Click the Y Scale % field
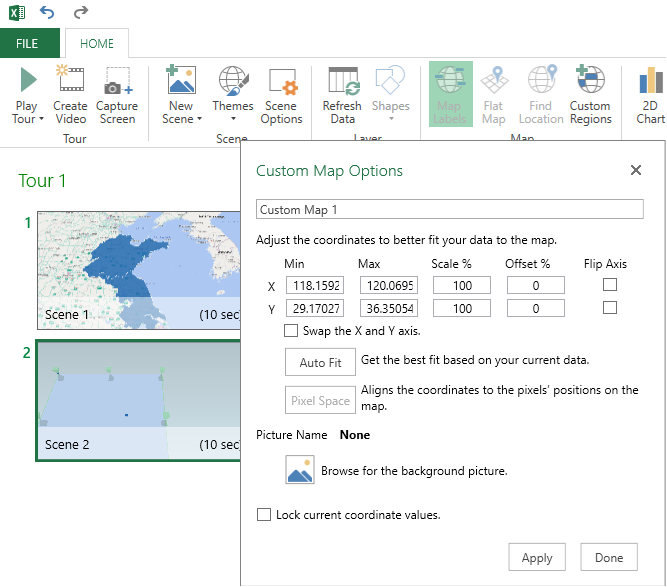Screen dimensions: 667x587 pyautogui.click(x=462, y=308)
